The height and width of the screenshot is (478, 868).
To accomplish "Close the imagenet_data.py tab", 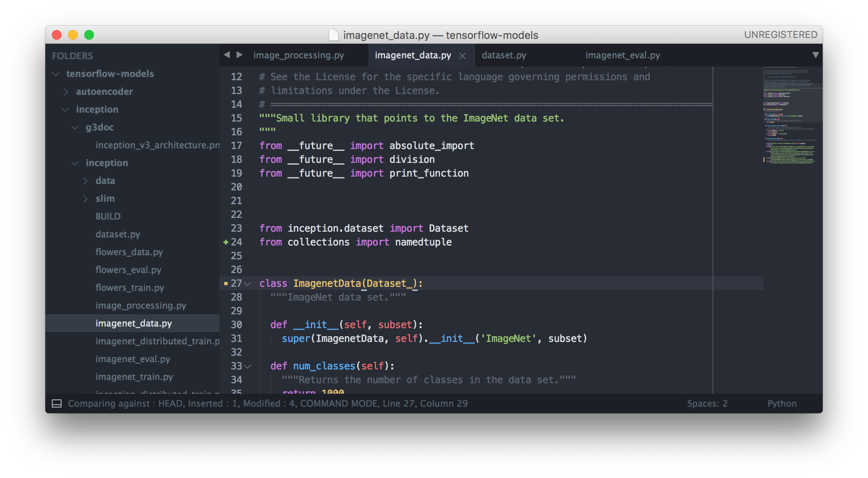I will [x=462, y=56].
